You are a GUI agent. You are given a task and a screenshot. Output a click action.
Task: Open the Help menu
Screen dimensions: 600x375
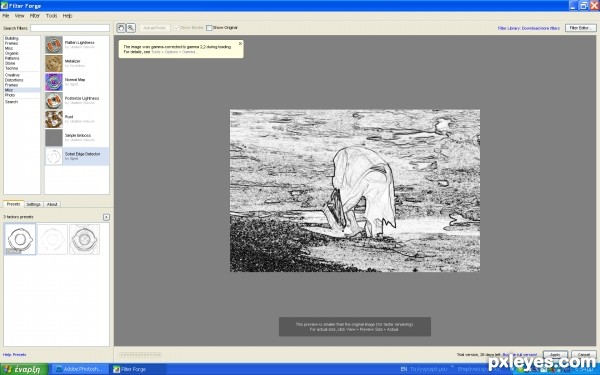pos(67,16)
